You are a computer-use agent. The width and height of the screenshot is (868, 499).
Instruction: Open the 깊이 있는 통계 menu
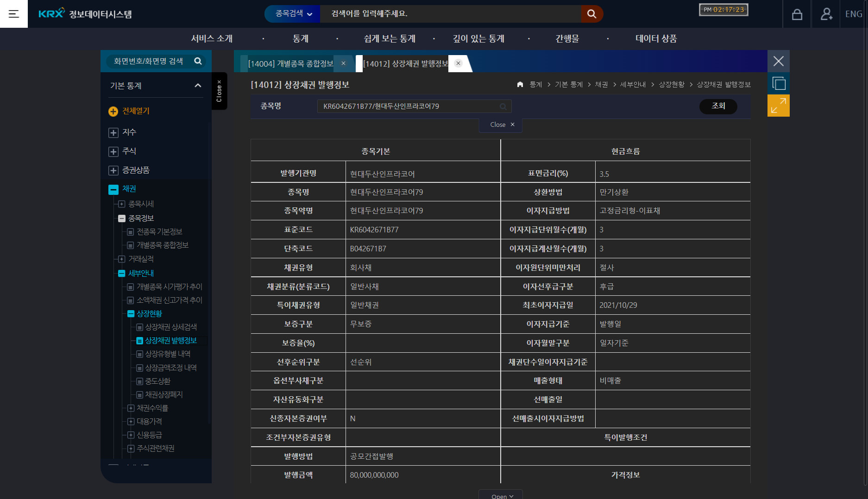coord(478,39)
